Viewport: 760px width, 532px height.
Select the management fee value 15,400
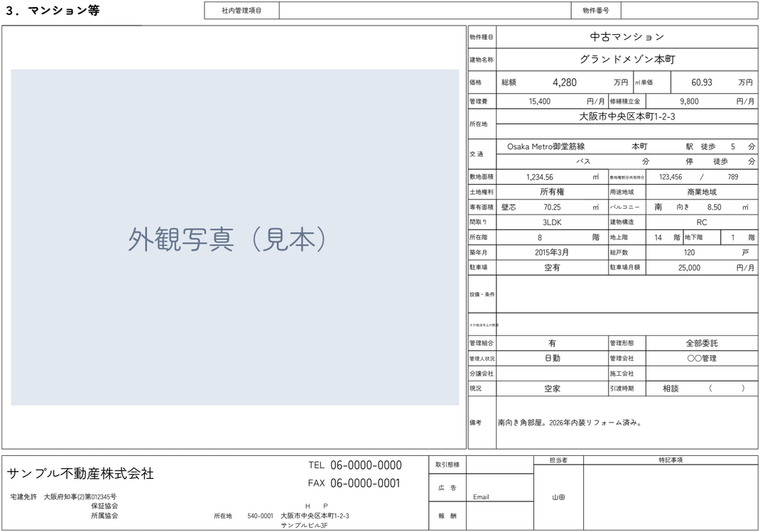pyautogui.click(x=540, y=102)
